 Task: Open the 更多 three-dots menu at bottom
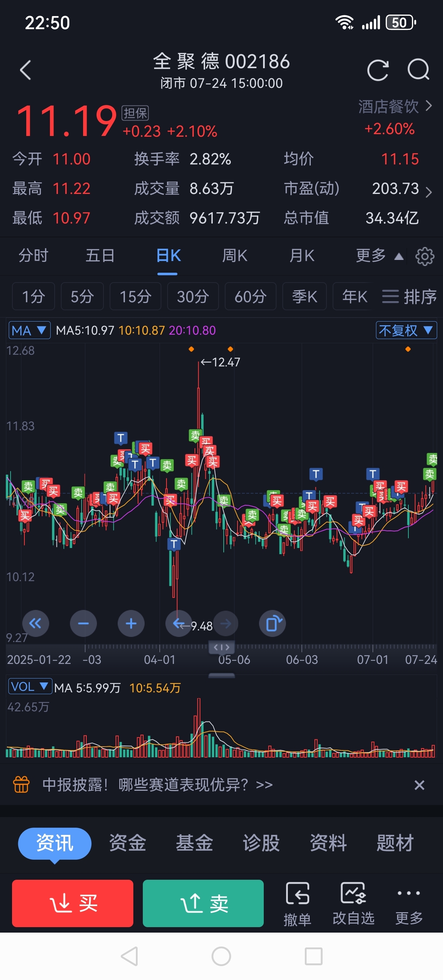(x=409, y=904)
